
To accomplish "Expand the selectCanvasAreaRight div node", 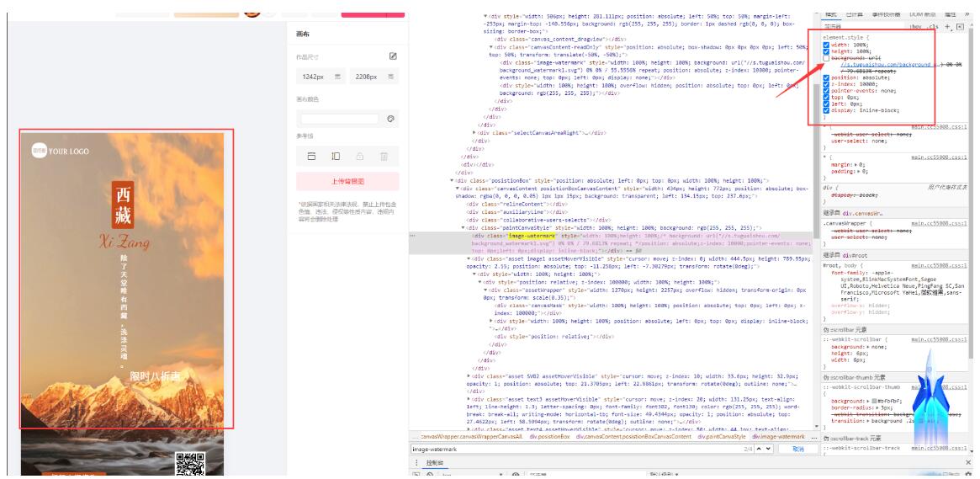I will coord(475,132).
